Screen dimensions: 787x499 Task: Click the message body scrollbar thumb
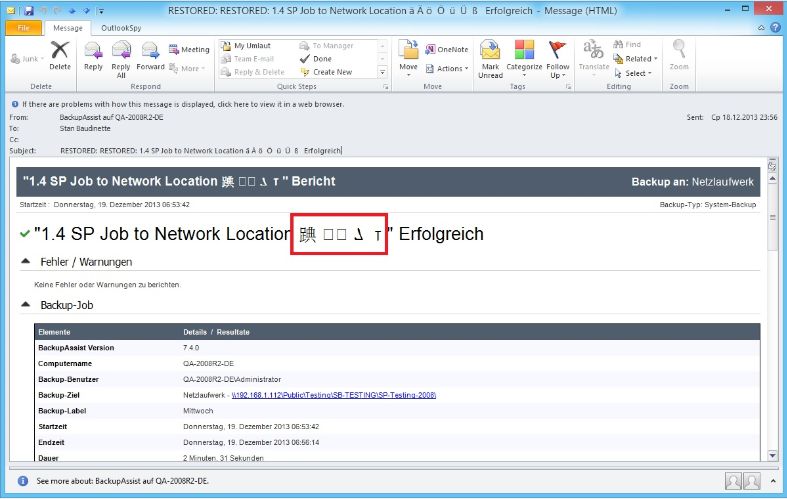click(x=772, y=217)
